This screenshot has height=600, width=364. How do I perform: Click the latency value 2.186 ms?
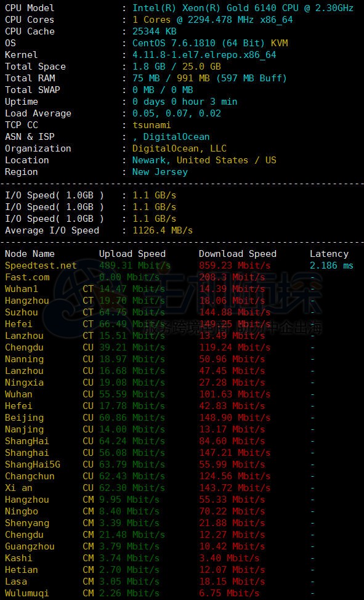[x=332, y=266]
